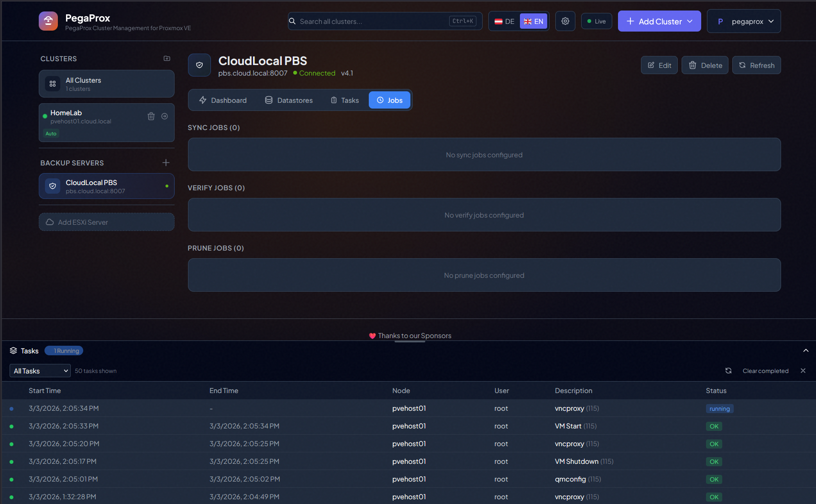The image size is (816, 504).
Task: Switch language to English (EN)
Action: (533, 21)
